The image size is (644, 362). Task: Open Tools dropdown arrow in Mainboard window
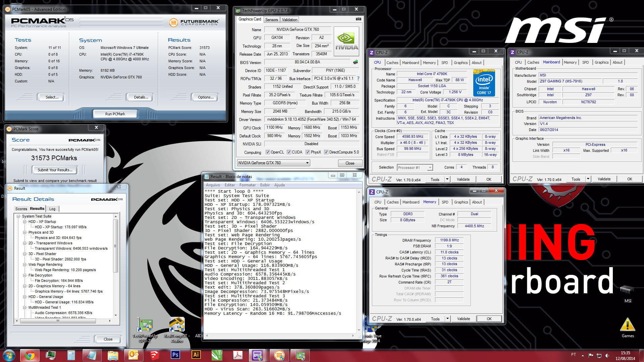588,179
